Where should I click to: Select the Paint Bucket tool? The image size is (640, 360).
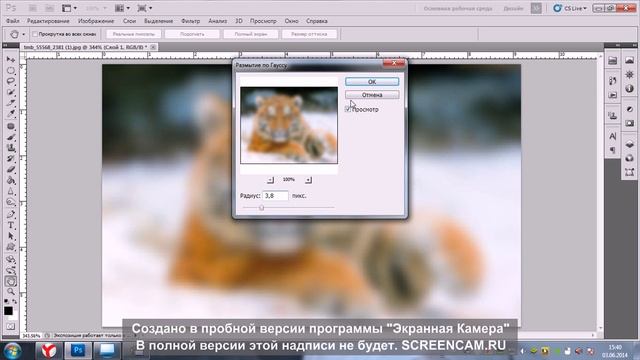[11, 180]
